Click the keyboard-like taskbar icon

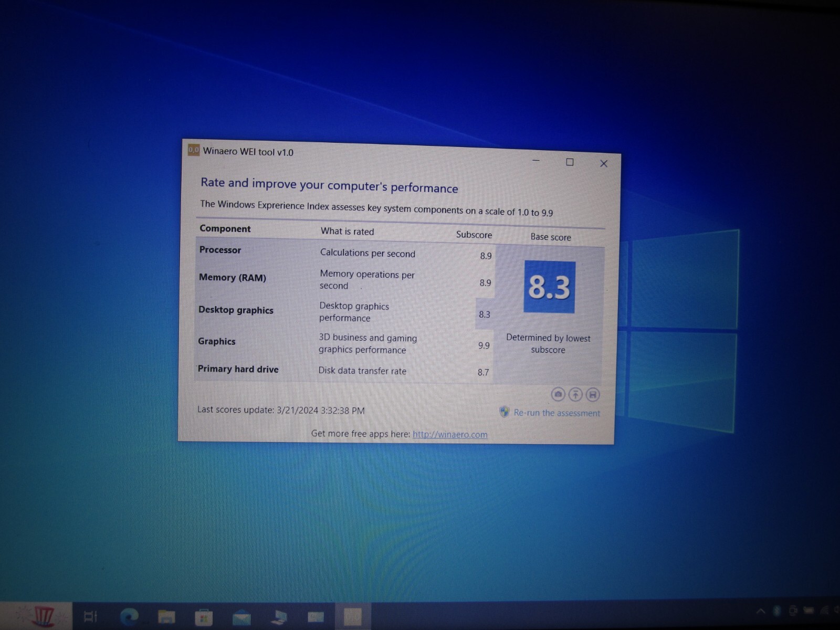click(x=316, y=617)
